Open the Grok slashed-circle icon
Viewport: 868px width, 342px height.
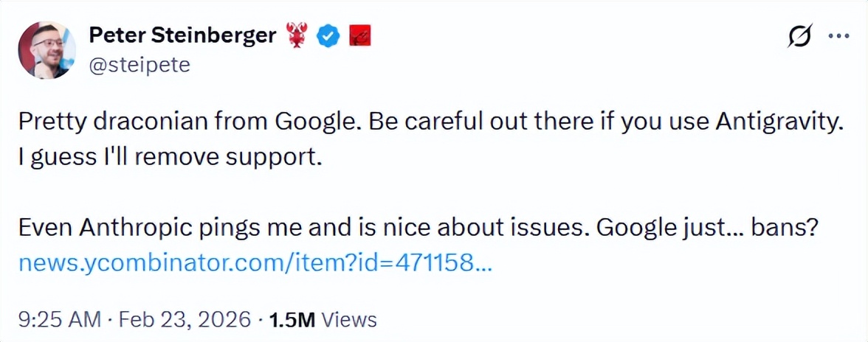801,35
